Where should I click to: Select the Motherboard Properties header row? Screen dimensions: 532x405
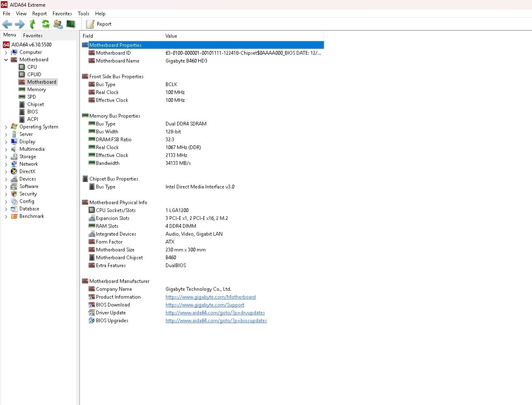202,45
